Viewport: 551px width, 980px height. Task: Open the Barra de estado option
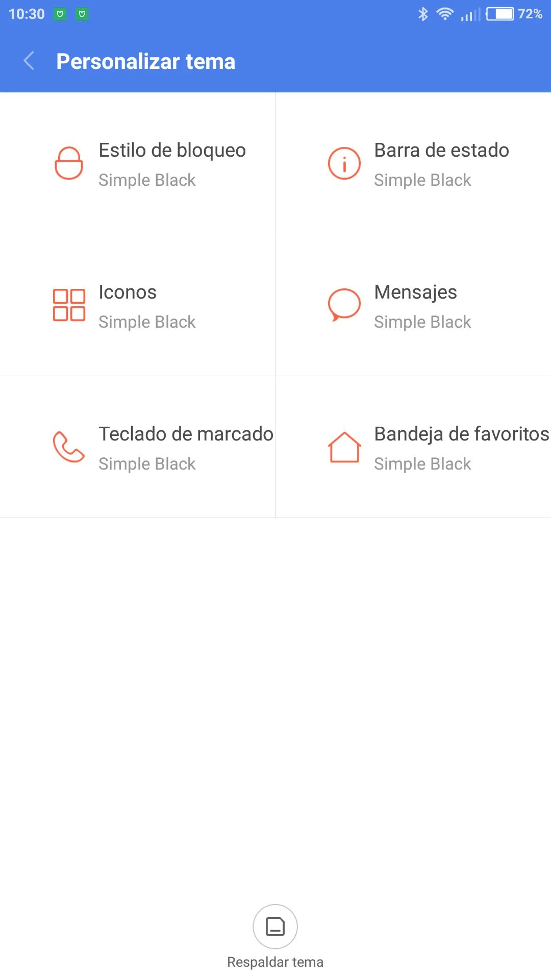coord(441,151)
